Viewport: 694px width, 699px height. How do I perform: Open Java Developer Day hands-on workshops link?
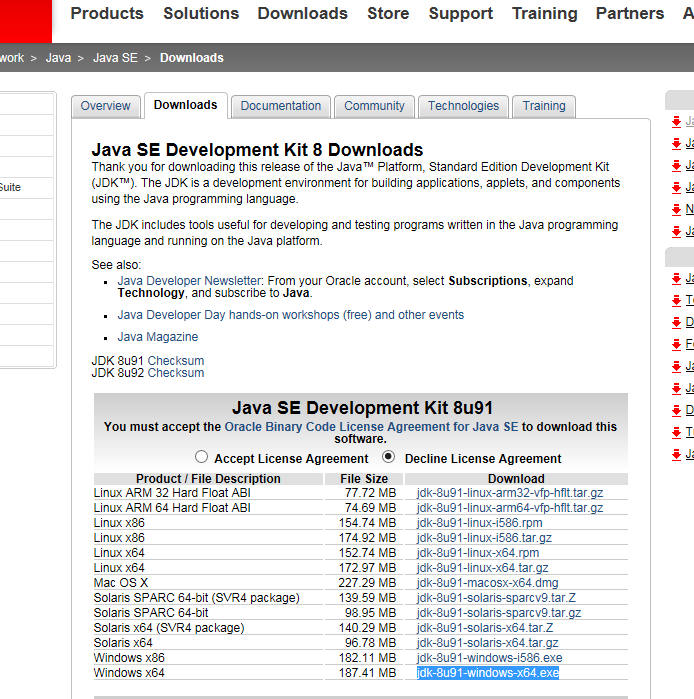point(291,315)
